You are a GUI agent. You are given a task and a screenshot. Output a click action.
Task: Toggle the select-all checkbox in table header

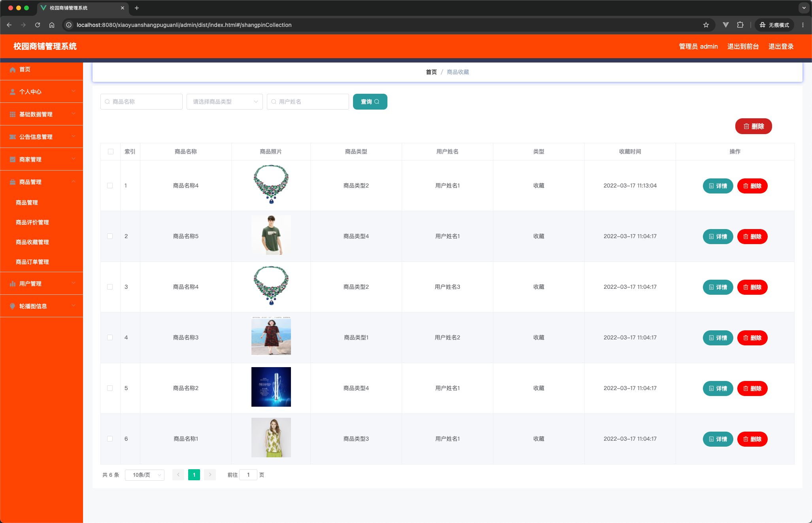(x=111, y=152)
